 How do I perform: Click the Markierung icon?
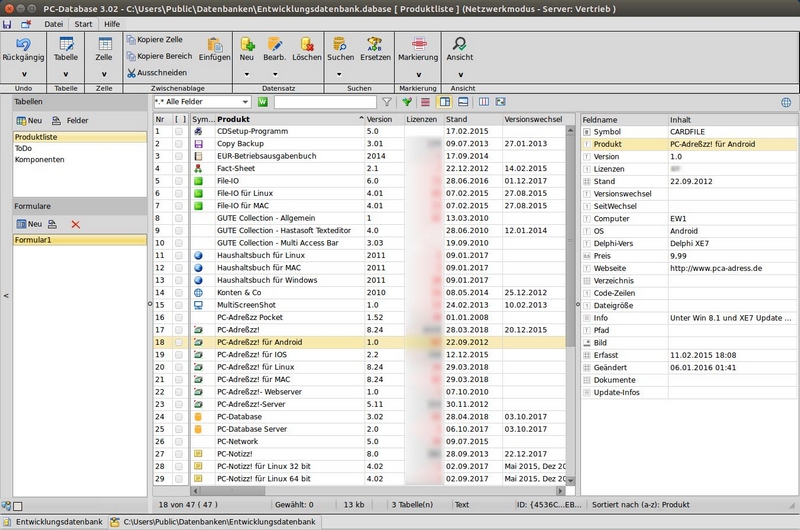coord(418,44)
